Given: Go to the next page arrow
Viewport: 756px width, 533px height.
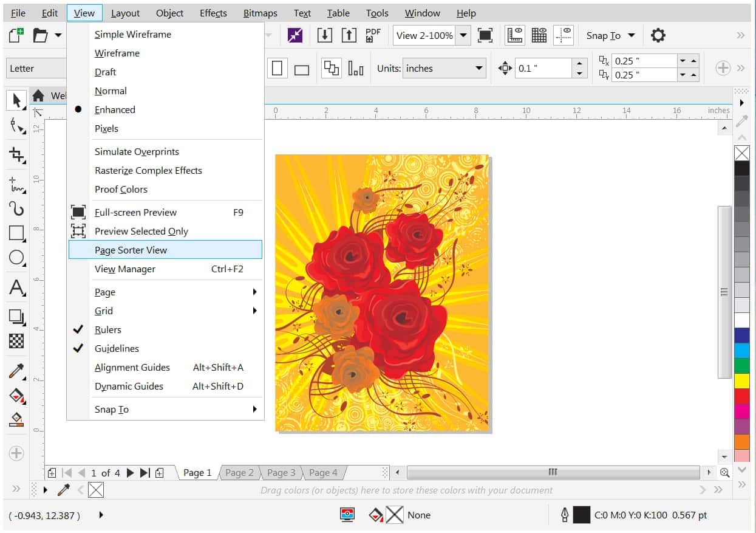Looking at the screenshot, I should [x=130, y=472].
